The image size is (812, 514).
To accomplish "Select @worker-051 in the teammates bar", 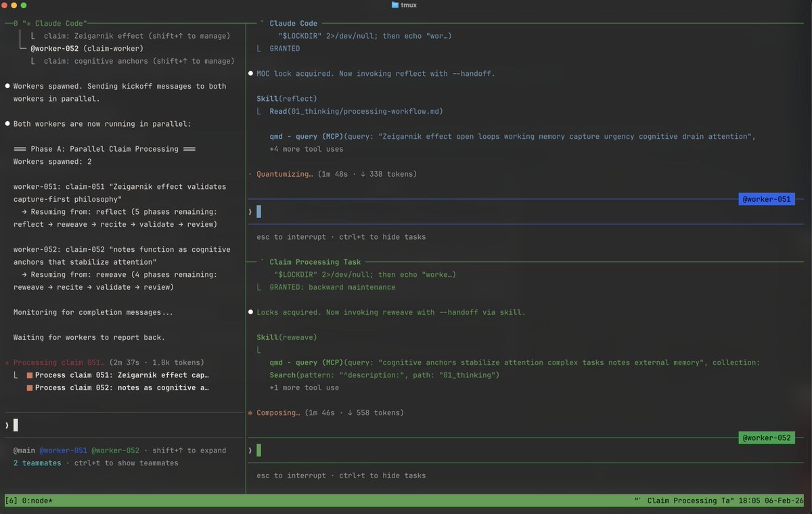I will pyautogui.click(x=63, y=451).
